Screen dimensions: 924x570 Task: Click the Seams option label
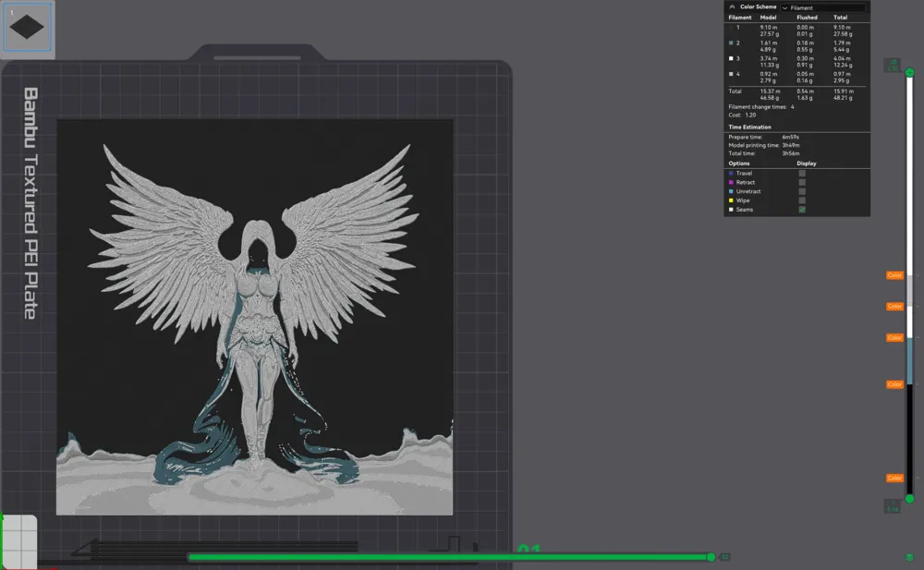click(x=744, y=210)
